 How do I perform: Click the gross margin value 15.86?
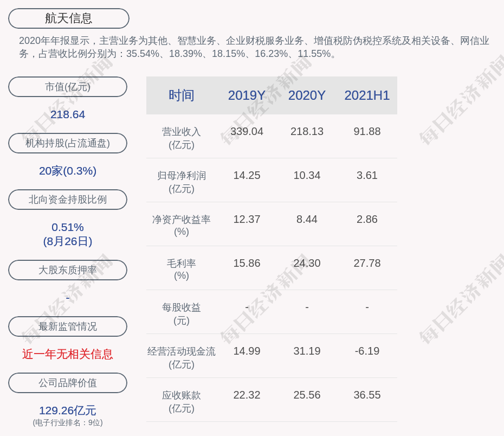(247, 264)
